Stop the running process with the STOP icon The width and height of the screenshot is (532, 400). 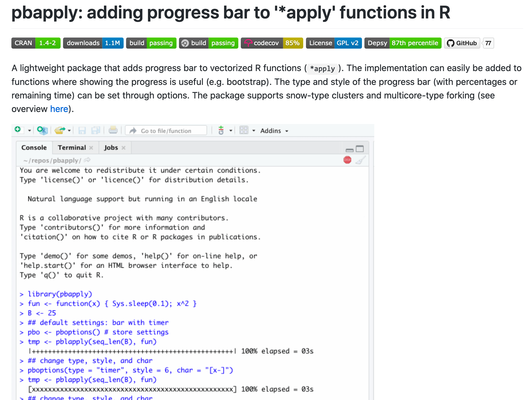347,160
